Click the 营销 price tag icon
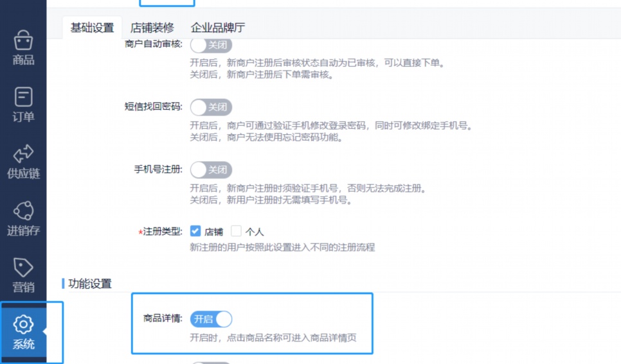Screen dimensions: 621x364 pos(23,267)
